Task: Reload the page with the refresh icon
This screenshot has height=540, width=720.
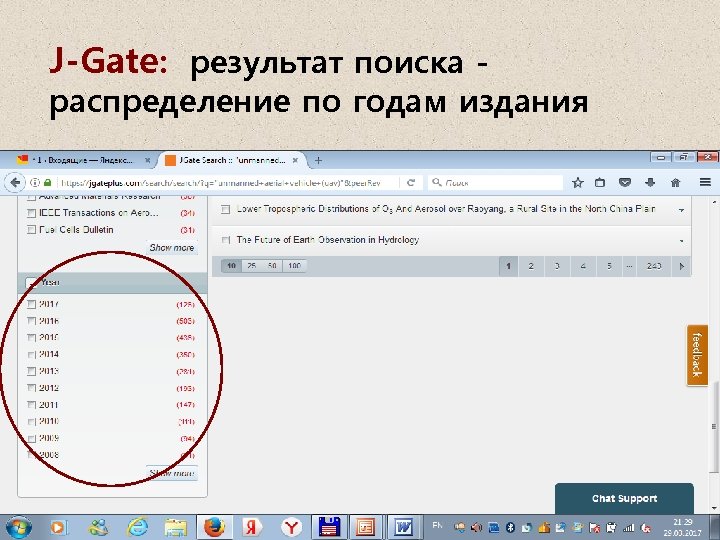Action: pos(411,182)
